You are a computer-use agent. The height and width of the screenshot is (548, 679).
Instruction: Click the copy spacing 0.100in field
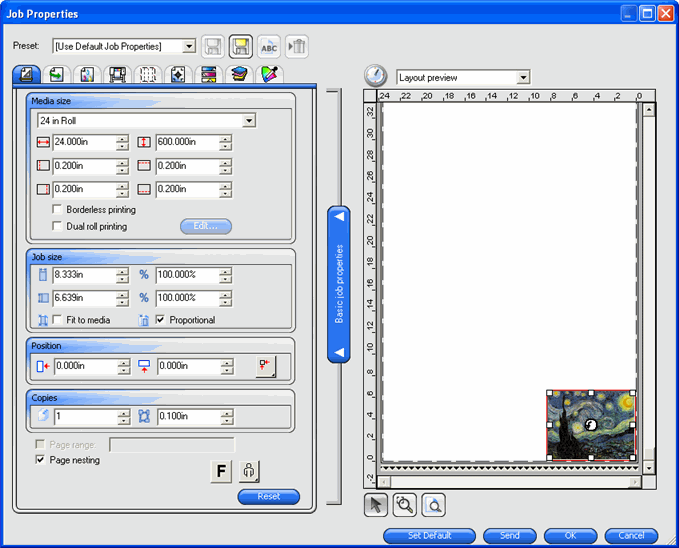pos(189,417)
